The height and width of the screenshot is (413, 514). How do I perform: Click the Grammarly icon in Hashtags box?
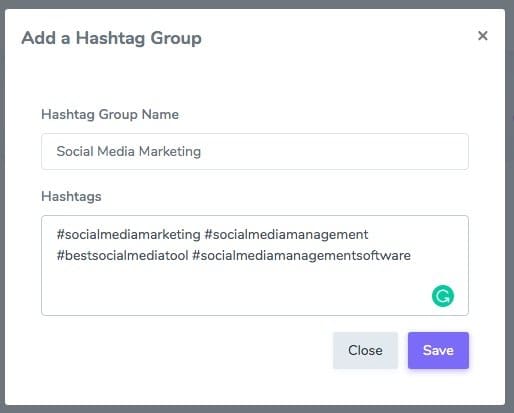click(x=443, y=296)
